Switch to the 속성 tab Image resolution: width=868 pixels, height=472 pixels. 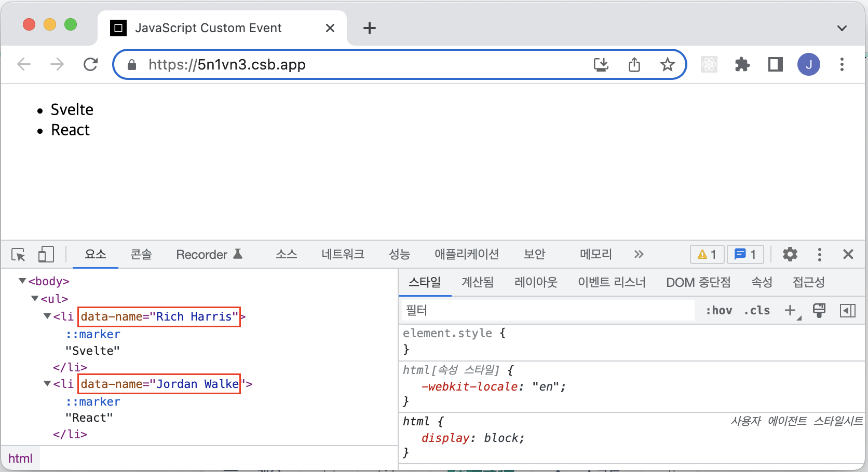[x=762, y=282]
